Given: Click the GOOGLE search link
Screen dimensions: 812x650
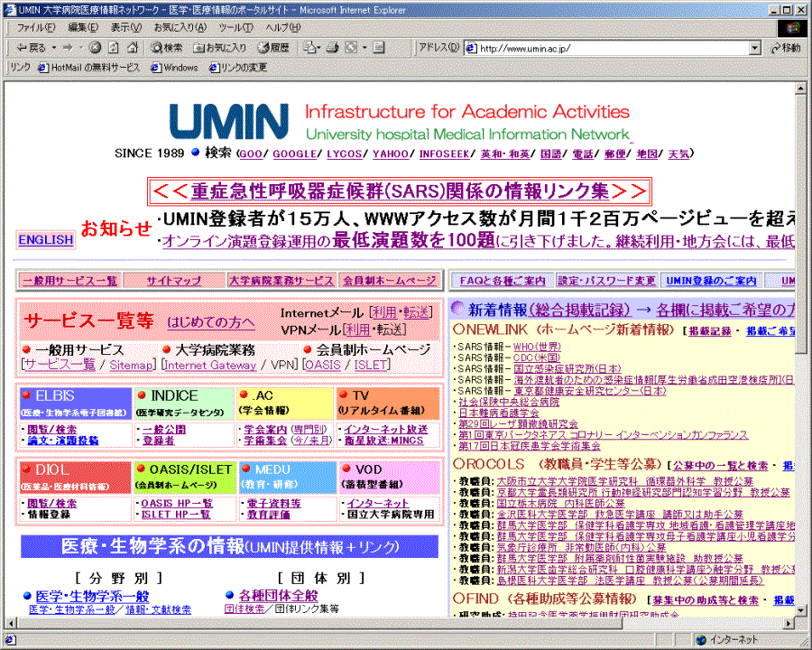Looking at the screenshot, I should 294,154.
